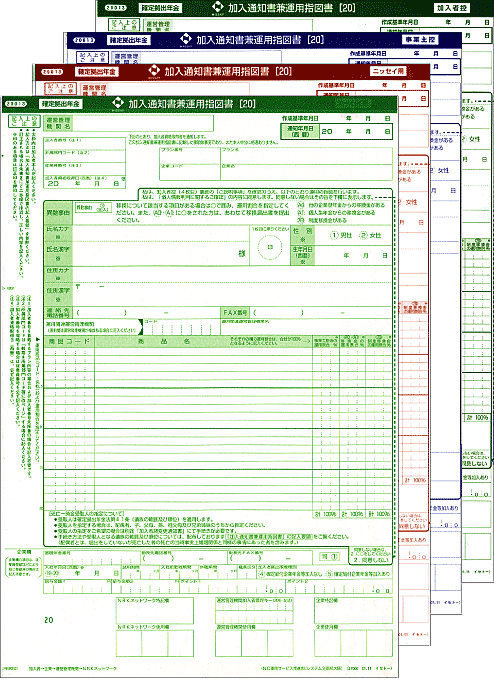Click the 記入上のご注意 box on the front form

click(24, 121)
